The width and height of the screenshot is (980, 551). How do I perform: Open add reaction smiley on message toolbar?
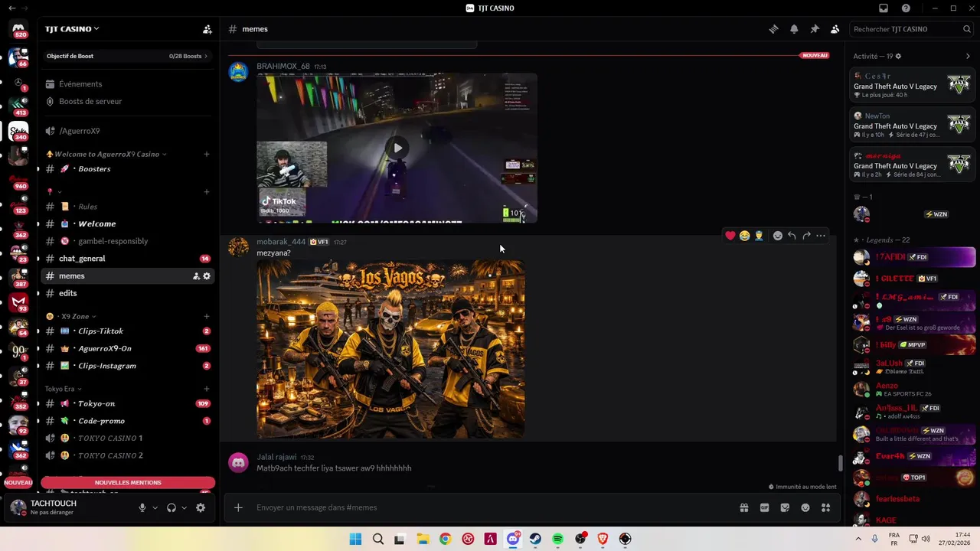[778, 236]
